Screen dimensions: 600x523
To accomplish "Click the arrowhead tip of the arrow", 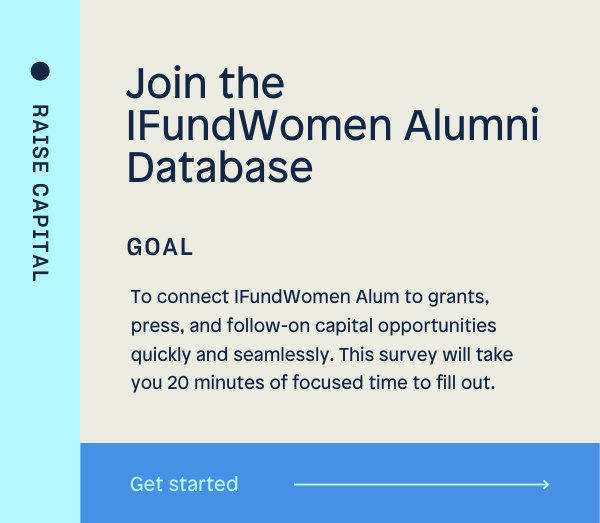I will tap(547, 484).
